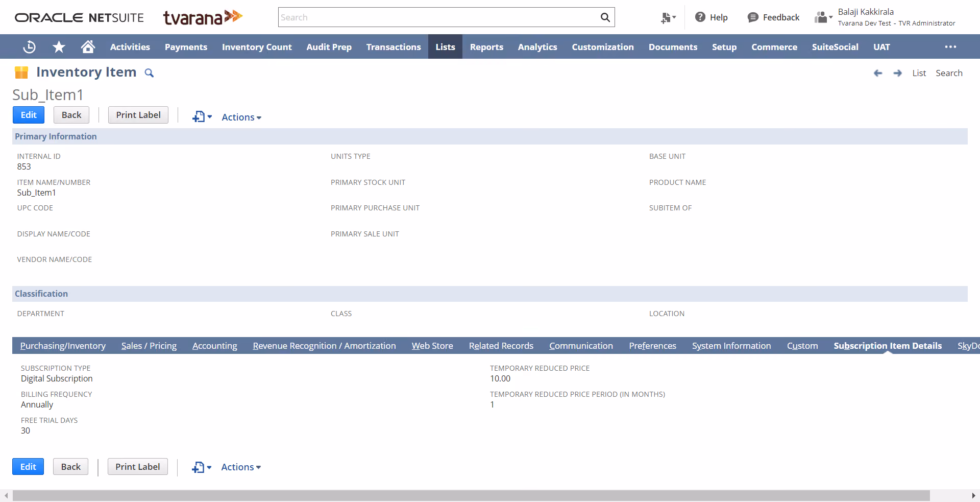Image resolution: width=980 pixels, height=502 pixels.
Task: Open the Search link near List
Action: [x=949, y=73]
